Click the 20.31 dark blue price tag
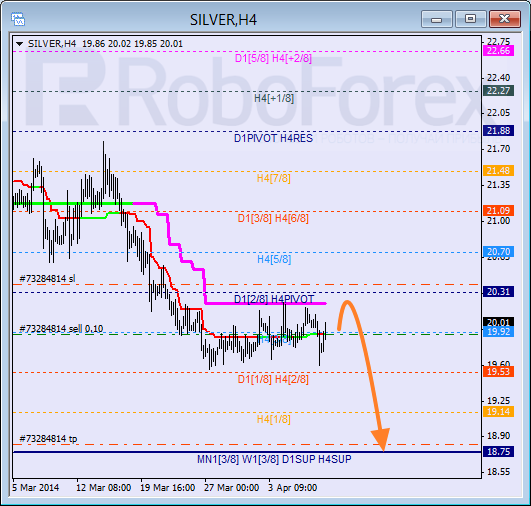This screenshot has height=506, width=531. coord(498,292)
